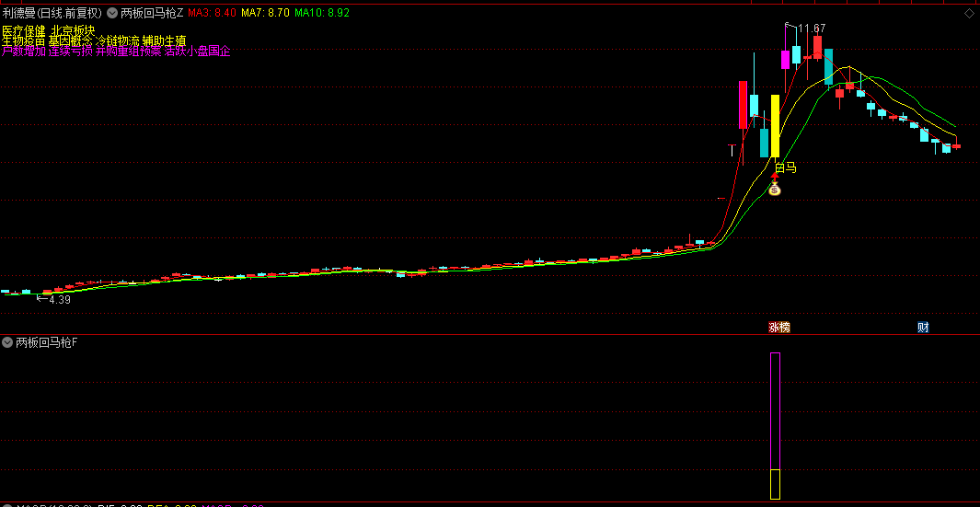The image size is (980, 507).
Task: Click the yellow bar segment in 两板回马枪F panel
Action: [x=775, y=485]
